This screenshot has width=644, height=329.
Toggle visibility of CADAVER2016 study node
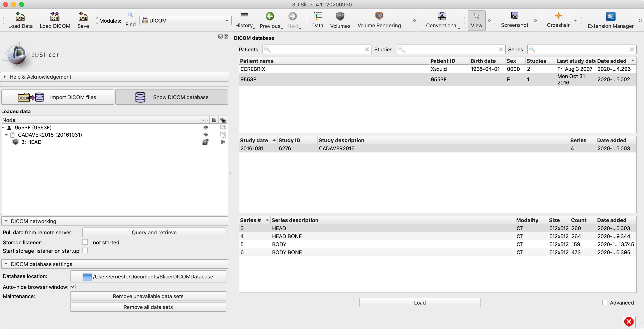click(x=206, y=135)
